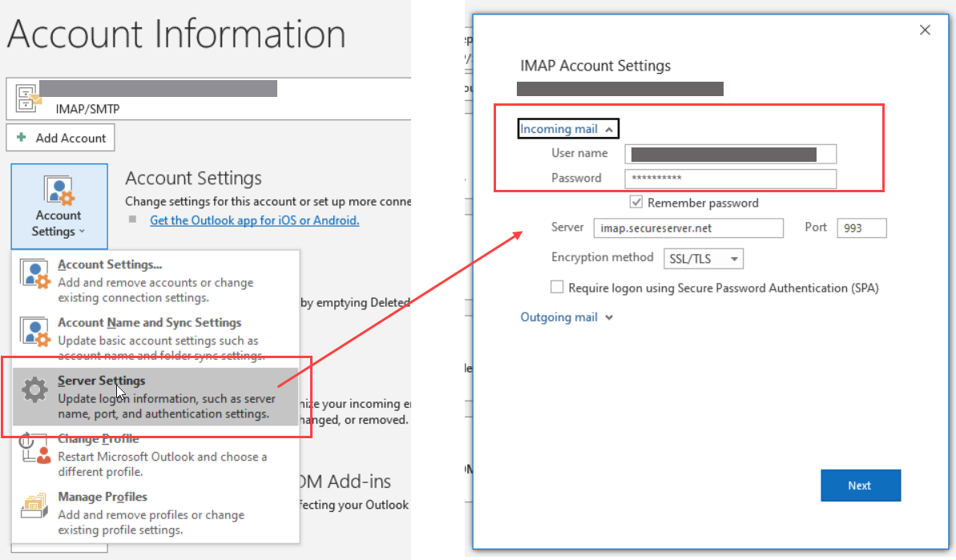Click the gear icon for Server Settings
The height and width of the screenshot is (560, 956).
[x=34, y=389]
